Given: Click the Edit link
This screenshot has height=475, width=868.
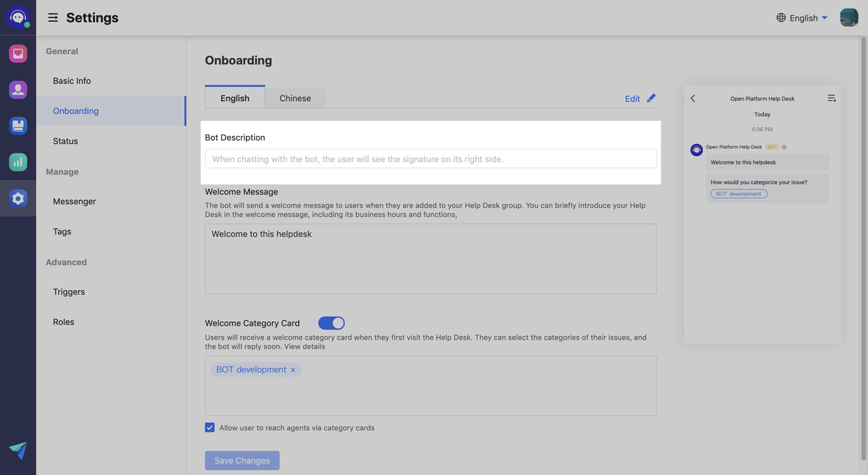Looking at the screenshot, I should click(632, 99).
